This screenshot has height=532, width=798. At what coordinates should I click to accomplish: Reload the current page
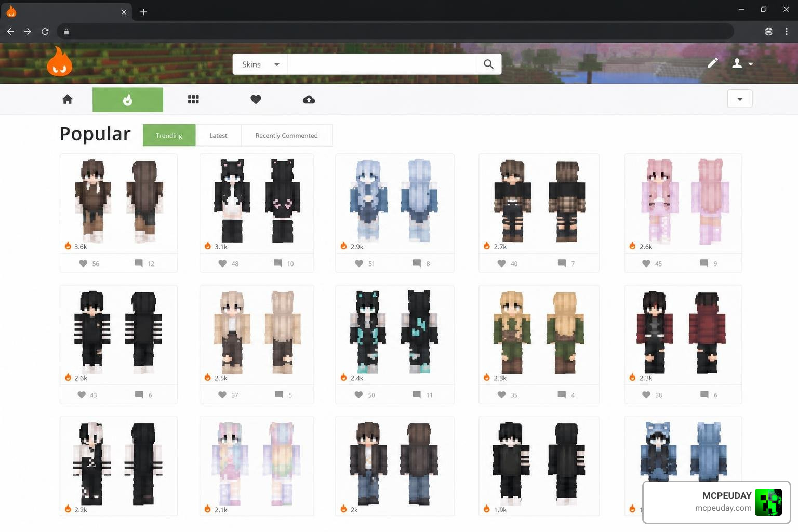point(45,31)
